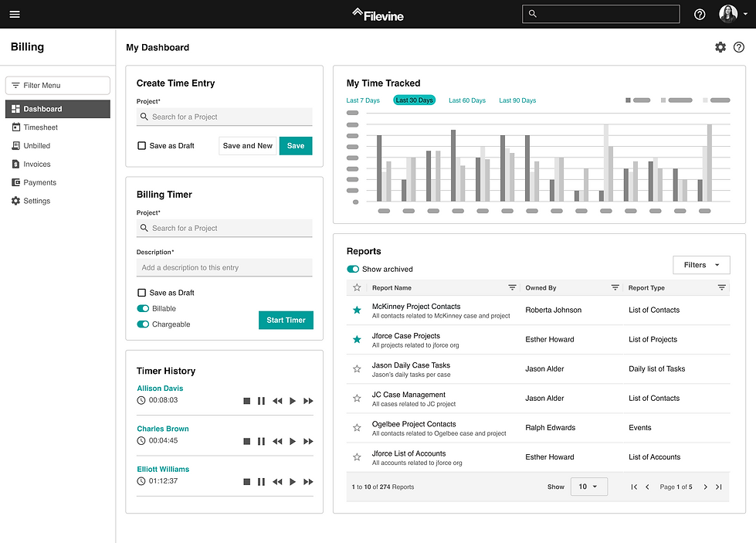Go to last page of reports
This screenshot has height=543, width=756.
point(718,487)
